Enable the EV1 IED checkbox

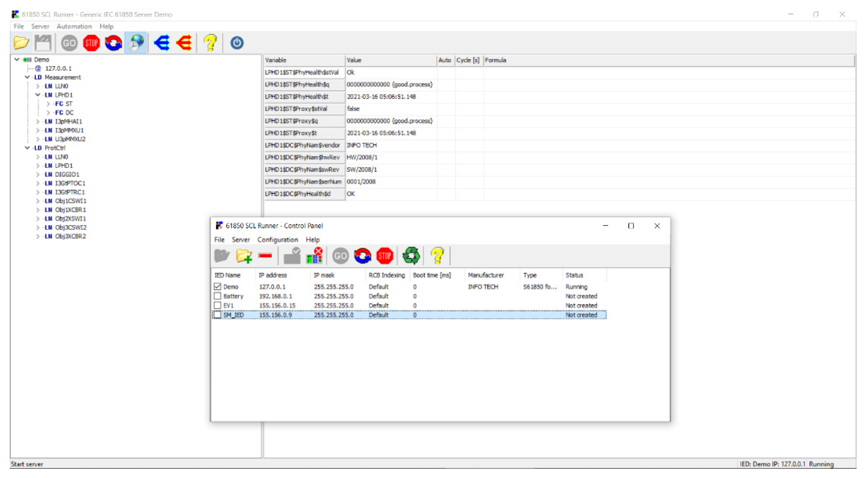[x=217, y=305]
